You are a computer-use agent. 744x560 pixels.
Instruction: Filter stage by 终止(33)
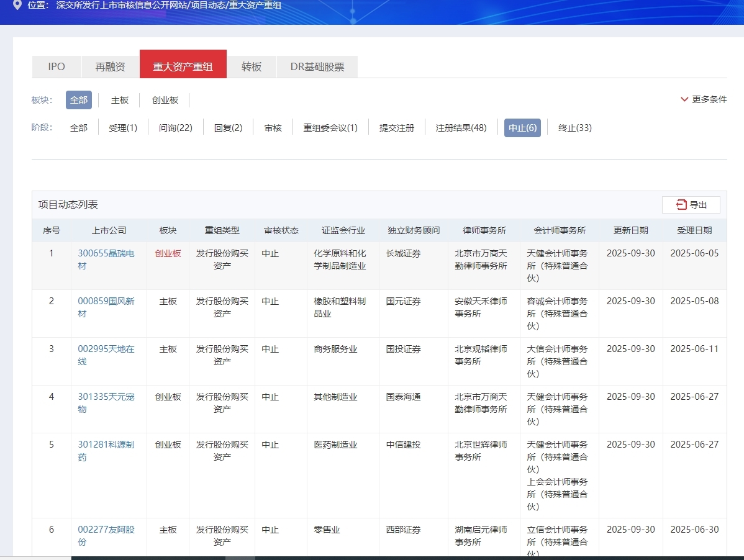pos(575,128)
